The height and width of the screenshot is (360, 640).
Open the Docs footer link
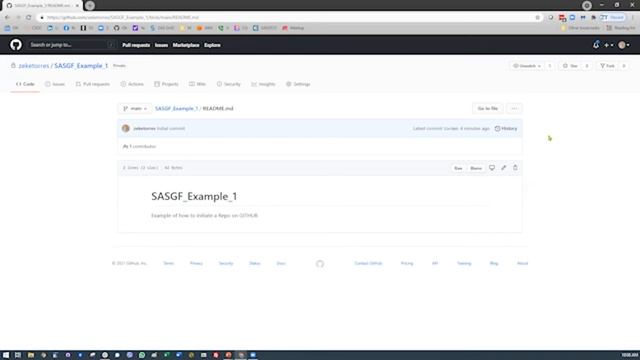point(281,264)
